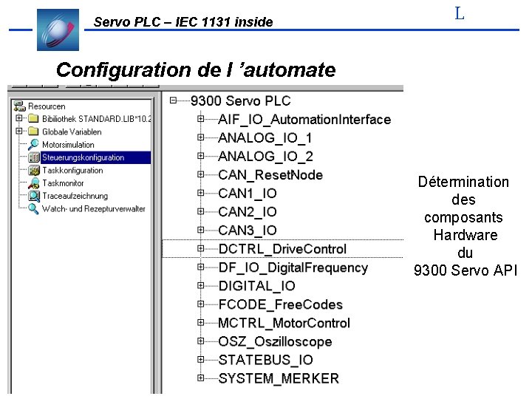Click the Watch- und Rezepturverwalter icon
Viewport: 532px width, 399px height.
33,208
